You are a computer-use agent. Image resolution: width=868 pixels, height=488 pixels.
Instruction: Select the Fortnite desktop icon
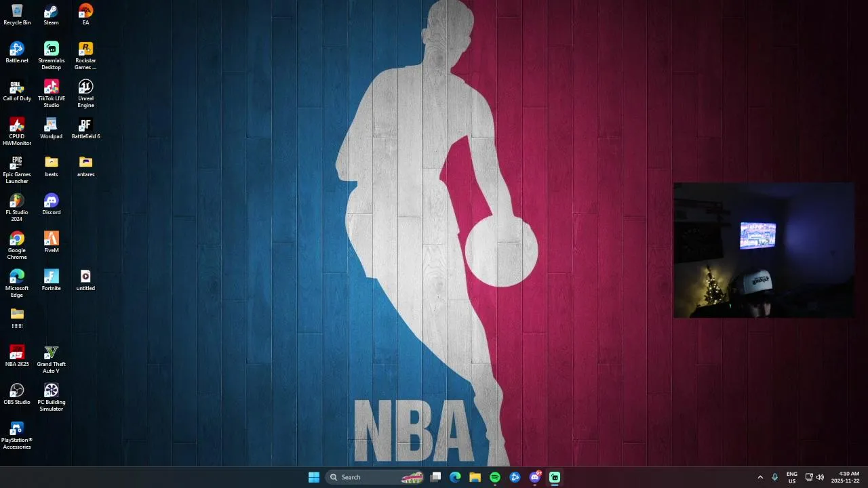pos(51,280)
